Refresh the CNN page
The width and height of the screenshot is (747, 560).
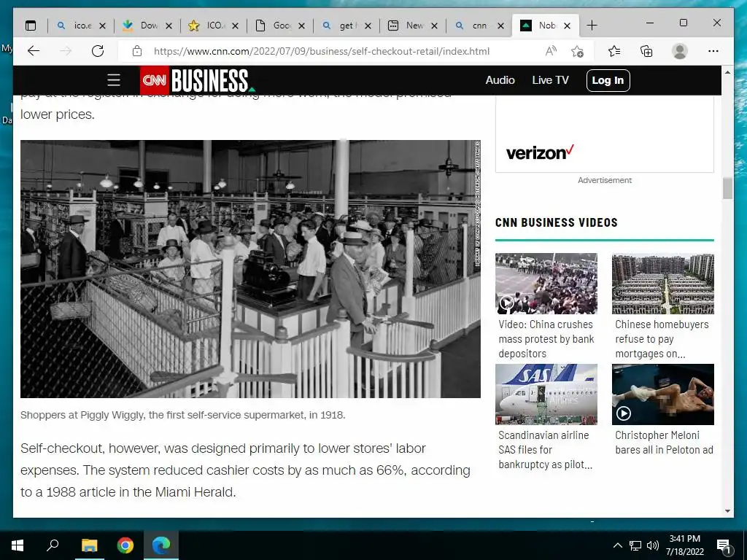point(98,51)
